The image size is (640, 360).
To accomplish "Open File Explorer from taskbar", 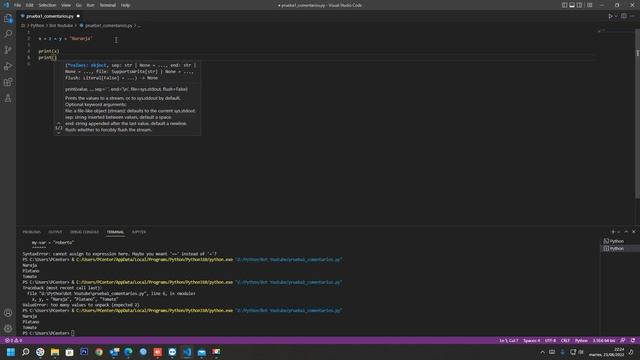I will pos(55,352).
